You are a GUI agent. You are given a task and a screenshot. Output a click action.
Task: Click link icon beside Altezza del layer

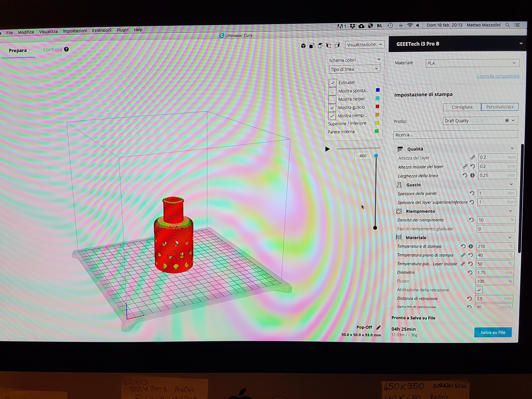473,157
